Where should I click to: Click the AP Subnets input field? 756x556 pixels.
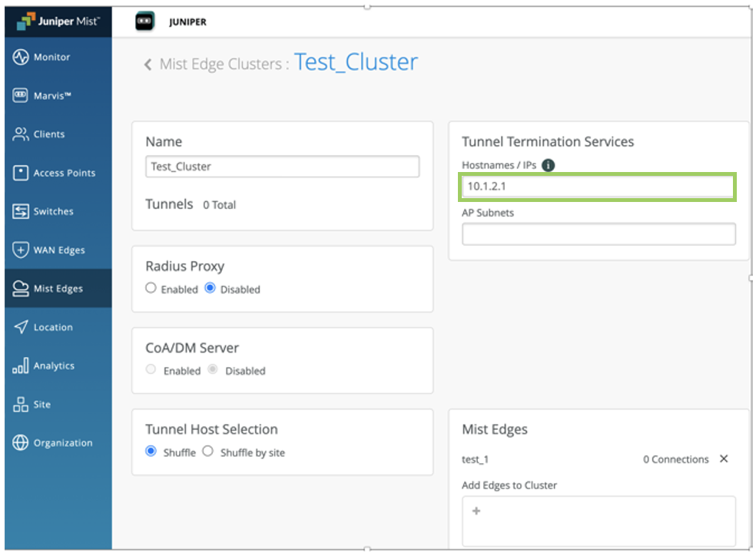pos(598,234)
